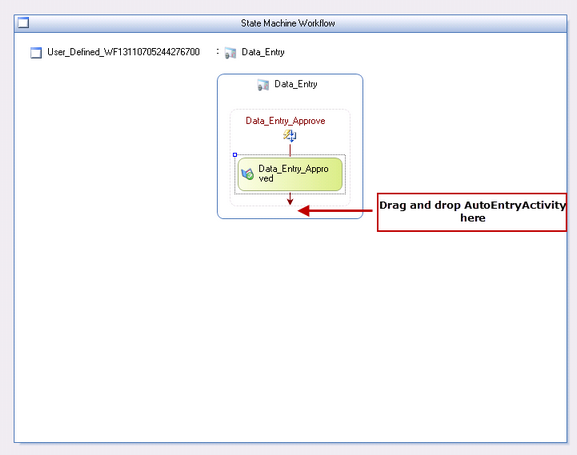Click the window icon in State Machine Workflow title bar
The height and width of the screenshot is (455, 577).
click(24, 23)
